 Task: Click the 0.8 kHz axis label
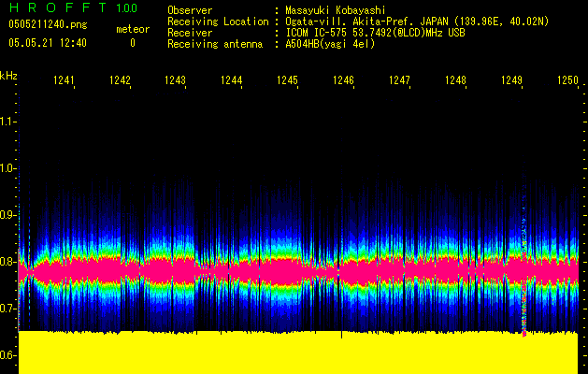tap(8, 262)
